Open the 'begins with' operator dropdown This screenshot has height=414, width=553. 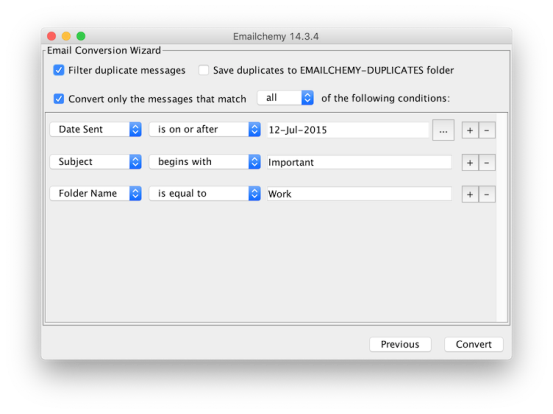(205, 162)
